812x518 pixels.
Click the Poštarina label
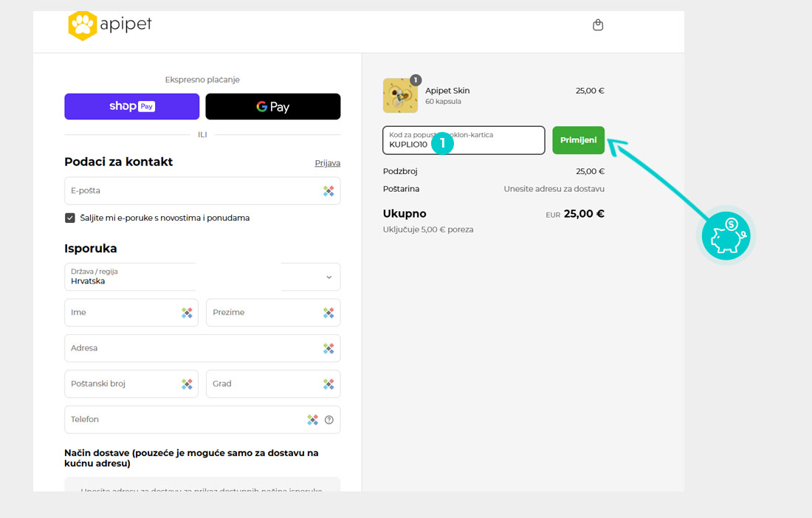[x=402, y=189]
